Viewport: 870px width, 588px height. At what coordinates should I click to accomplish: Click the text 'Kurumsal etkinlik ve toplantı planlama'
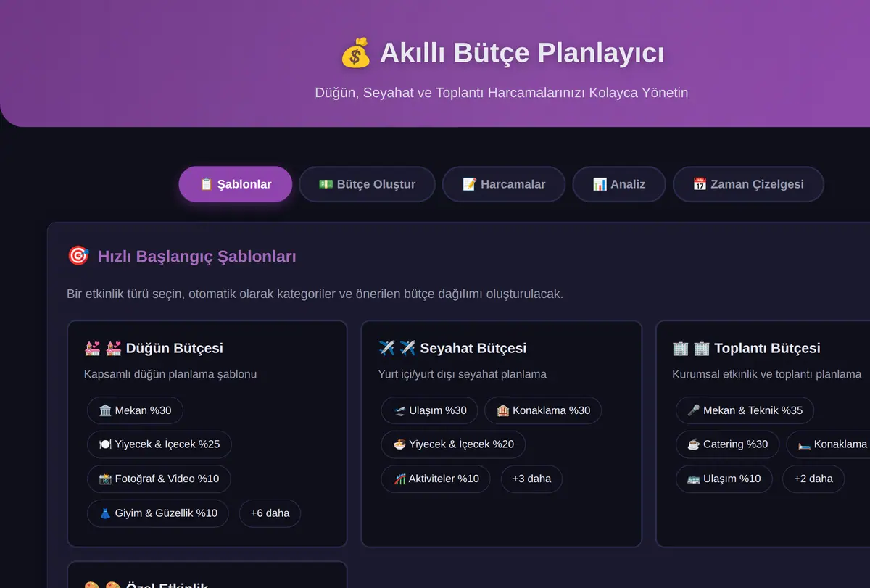pos(767,374)
